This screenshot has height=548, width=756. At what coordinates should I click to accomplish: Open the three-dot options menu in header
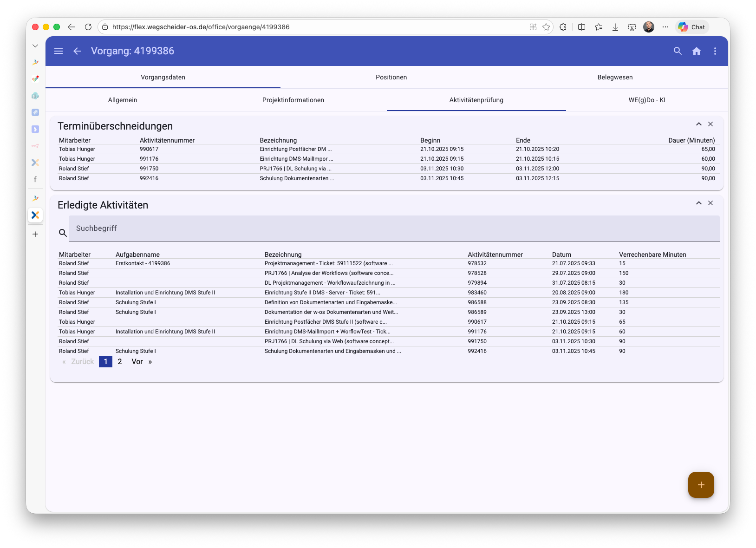(715, 51)
